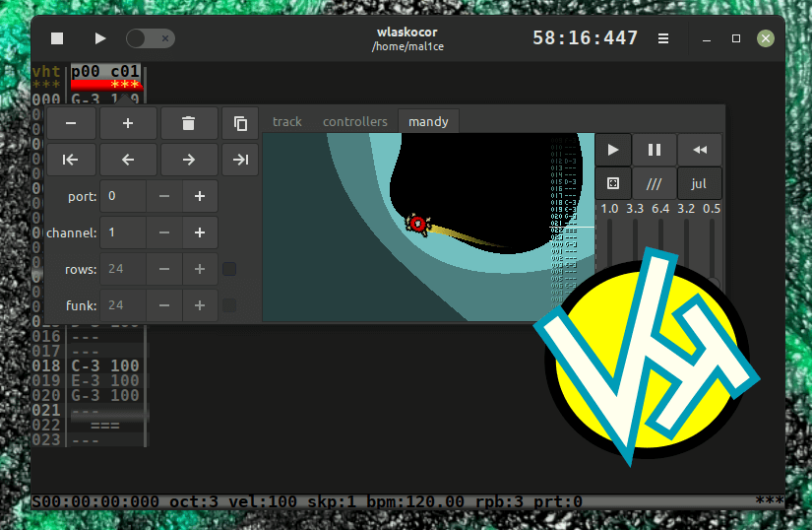Decrease the rows value
Image resolution: width=812 pixels, height=530 pixels.
click(x=164, y=269)
